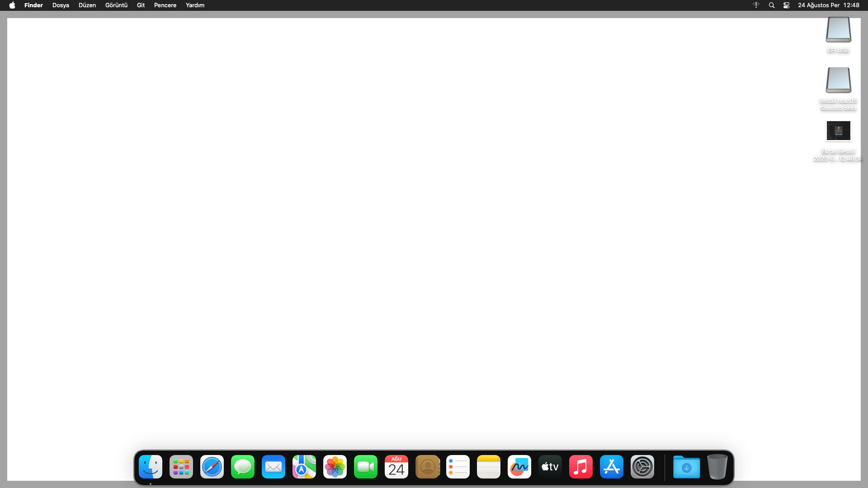Image resolution: width=868 pixels, height=488 pixels.
Task: Open the Freeform app
Action: [x=519, y=466]
